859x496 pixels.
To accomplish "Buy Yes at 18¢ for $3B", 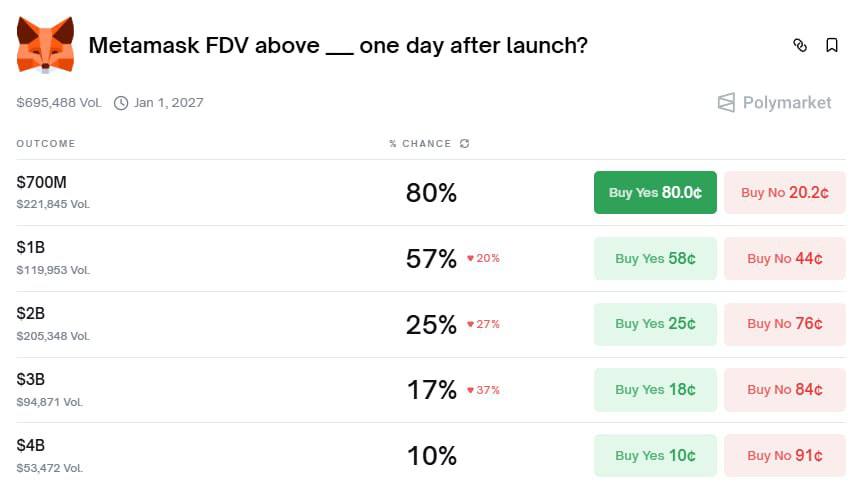I will 655,390.
